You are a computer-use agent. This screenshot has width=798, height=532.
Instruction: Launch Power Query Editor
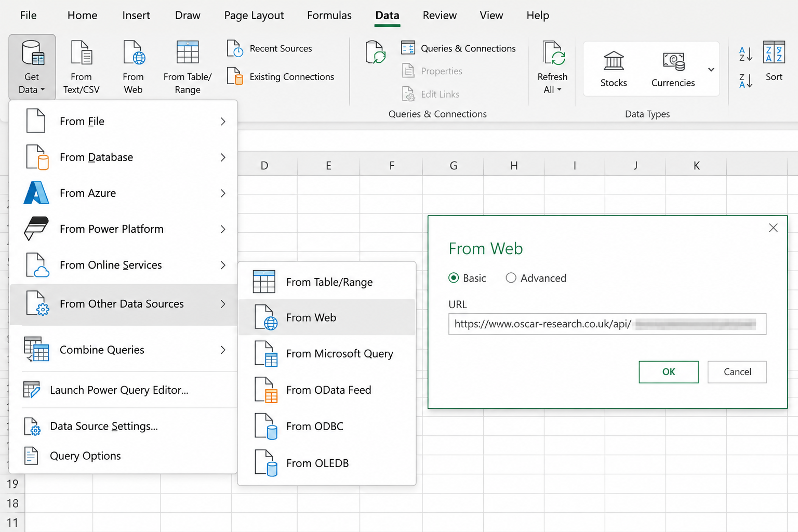(x=124, y=390)
